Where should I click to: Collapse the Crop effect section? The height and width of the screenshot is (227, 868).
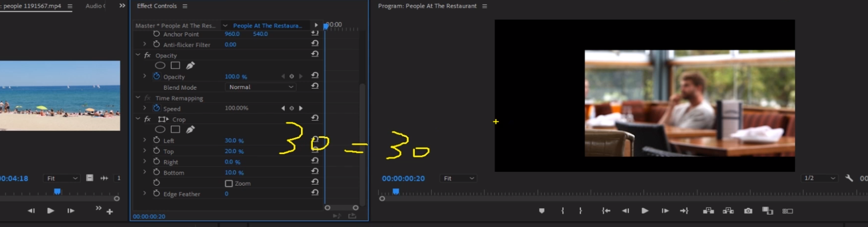pyautogui.click(x=138, y=119)
